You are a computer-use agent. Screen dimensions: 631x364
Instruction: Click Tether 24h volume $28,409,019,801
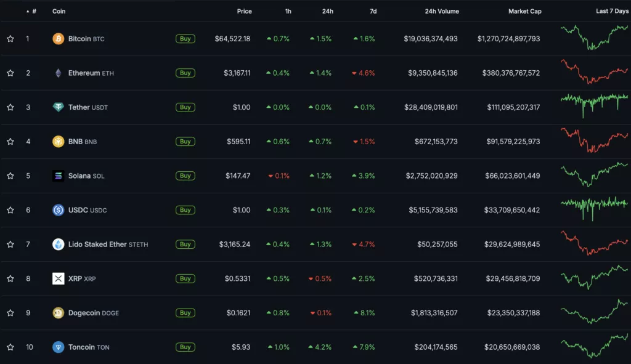pyautogui.click(x=431, y=107)
